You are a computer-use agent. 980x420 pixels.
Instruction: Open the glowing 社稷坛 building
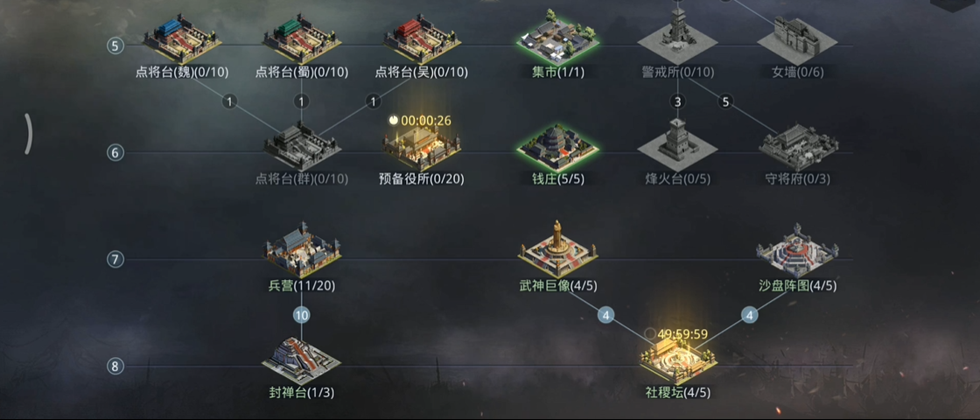point(678,360)
